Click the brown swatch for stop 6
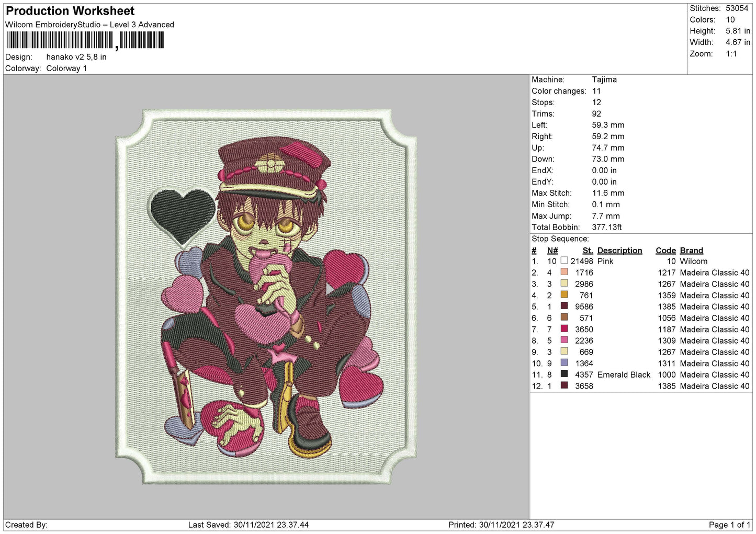This screenshot has width=756, height=534. pyautogui.click(x=564, y=317)
